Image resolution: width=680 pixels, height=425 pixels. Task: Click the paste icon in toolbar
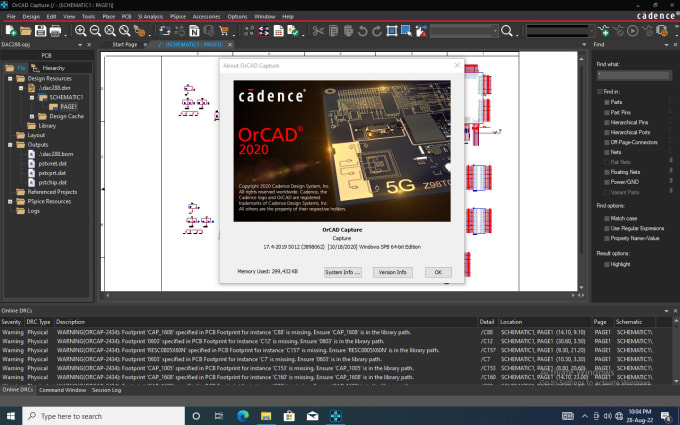pyautogui.click(x=348, y=31)
